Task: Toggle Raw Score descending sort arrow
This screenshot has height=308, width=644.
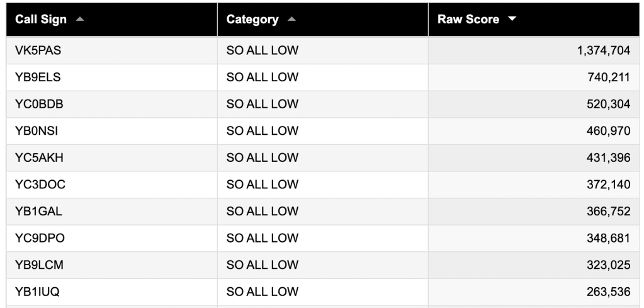Action: (x=511, y=20)
